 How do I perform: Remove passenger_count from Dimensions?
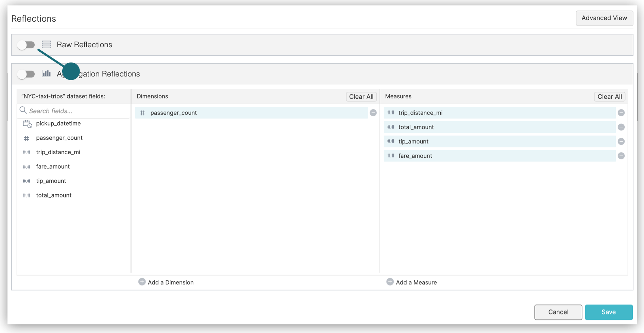coord(373,113)
